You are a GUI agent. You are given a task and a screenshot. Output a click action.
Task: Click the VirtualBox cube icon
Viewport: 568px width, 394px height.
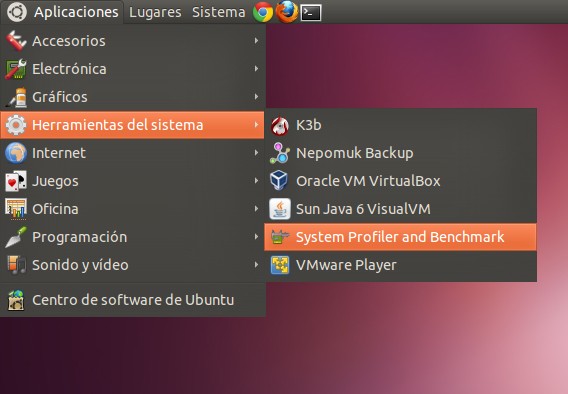tap(279, 181)
